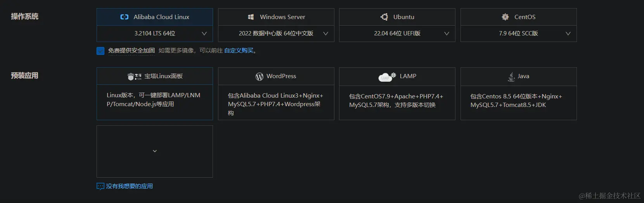The image size is (644, 203).
Task: Click the feedback chat bubble icon
Action: point(100,186)
